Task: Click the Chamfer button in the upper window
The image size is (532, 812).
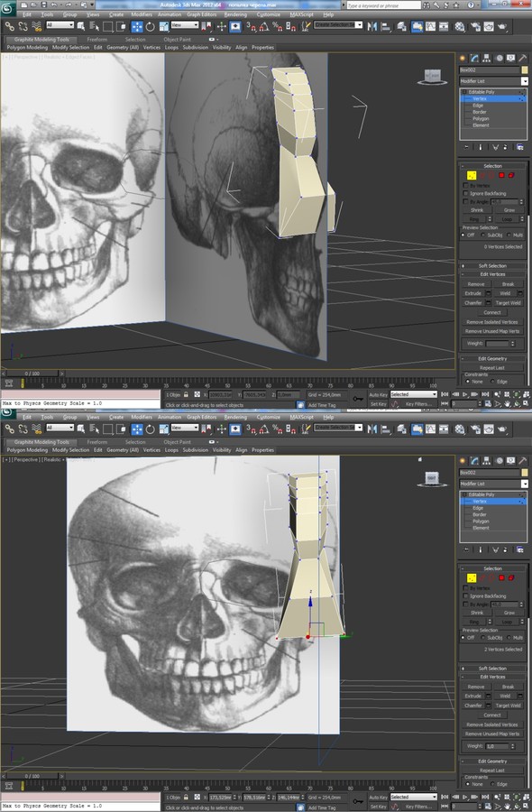Action: coord(473,303)
